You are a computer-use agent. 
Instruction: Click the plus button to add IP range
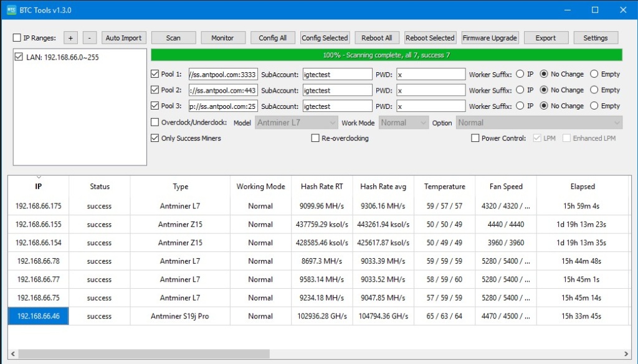pyautogui.click(x=70, y=38)
